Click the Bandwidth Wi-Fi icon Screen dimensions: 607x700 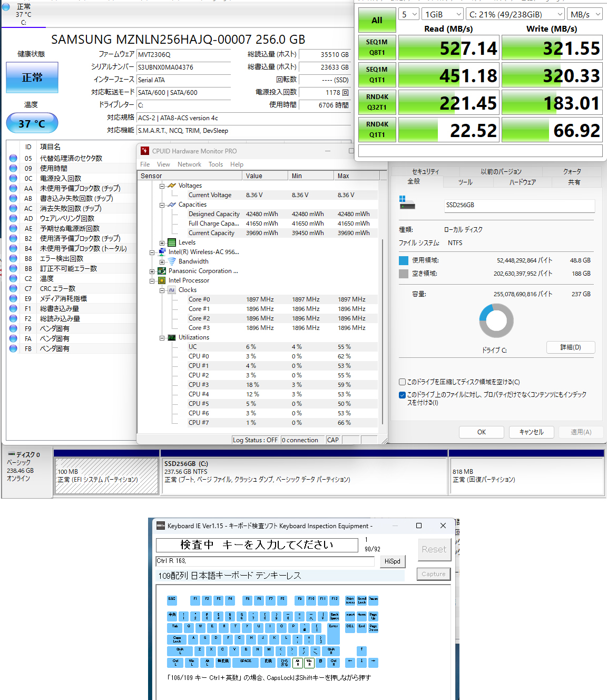point(172,261)
